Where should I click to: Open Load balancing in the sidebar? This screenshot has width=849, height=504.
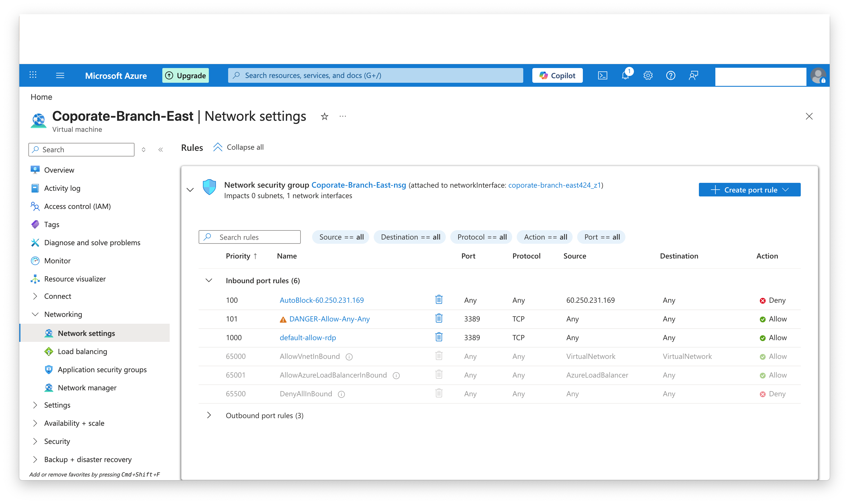point(82,351)
